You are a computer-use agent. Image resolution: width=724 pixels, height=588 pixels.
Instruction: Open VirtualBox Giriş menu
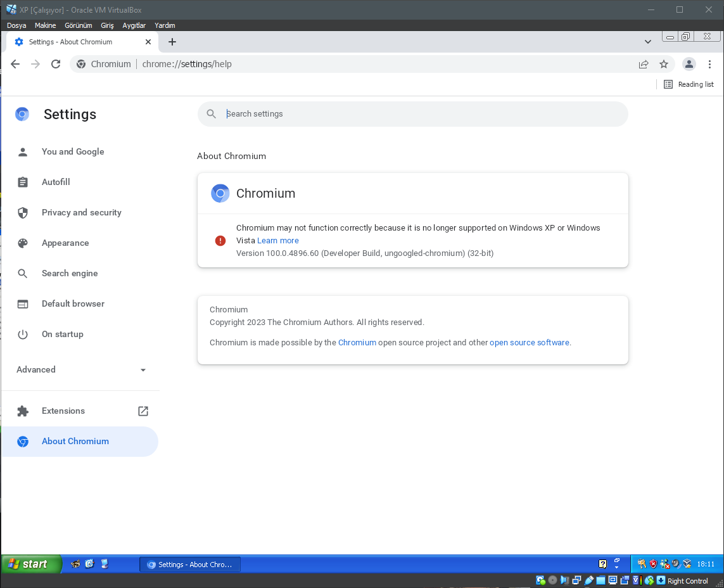[x=107, y=25]
